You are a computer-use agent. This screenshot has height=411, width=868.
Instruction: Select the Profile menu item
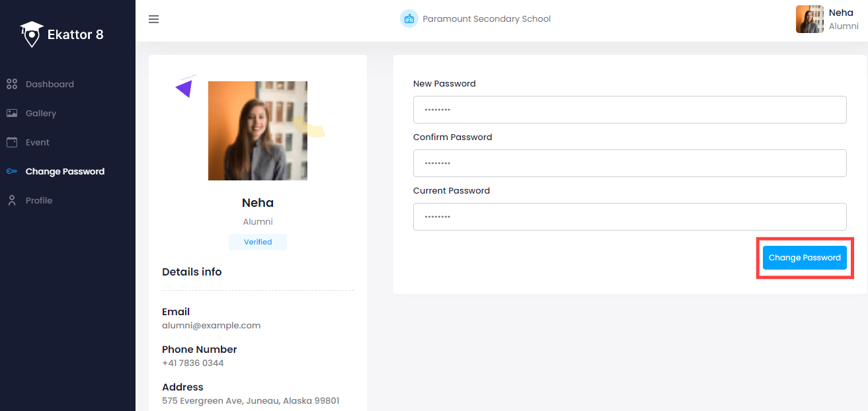tap(39, 200)
